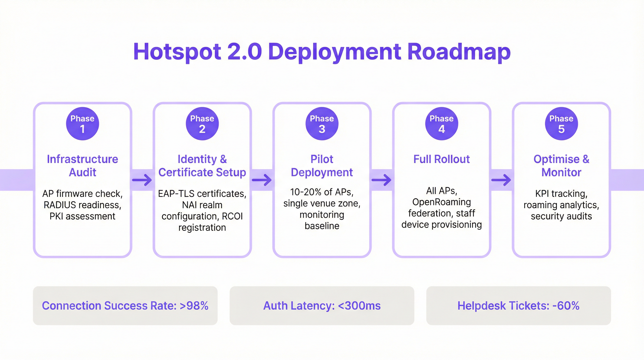
Task: Click the Phase 2 numbered badge
Action: tap(202, 124)
